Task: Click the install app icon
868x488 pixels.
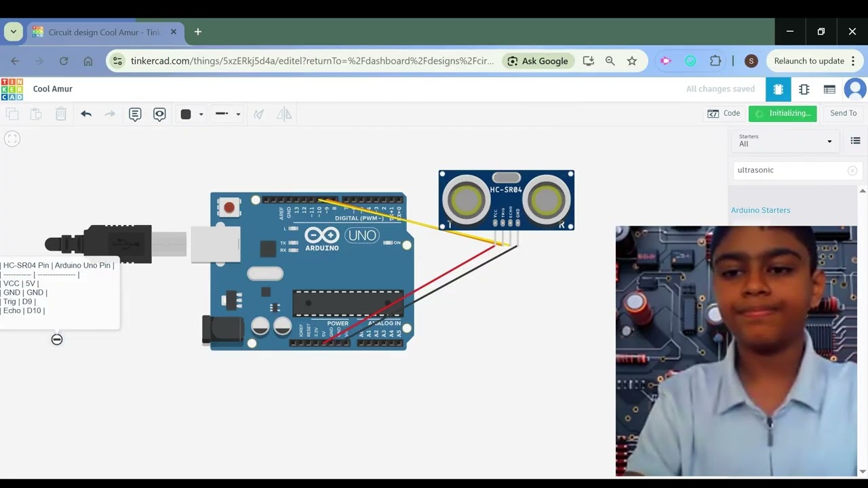Action: coord(588,61)
